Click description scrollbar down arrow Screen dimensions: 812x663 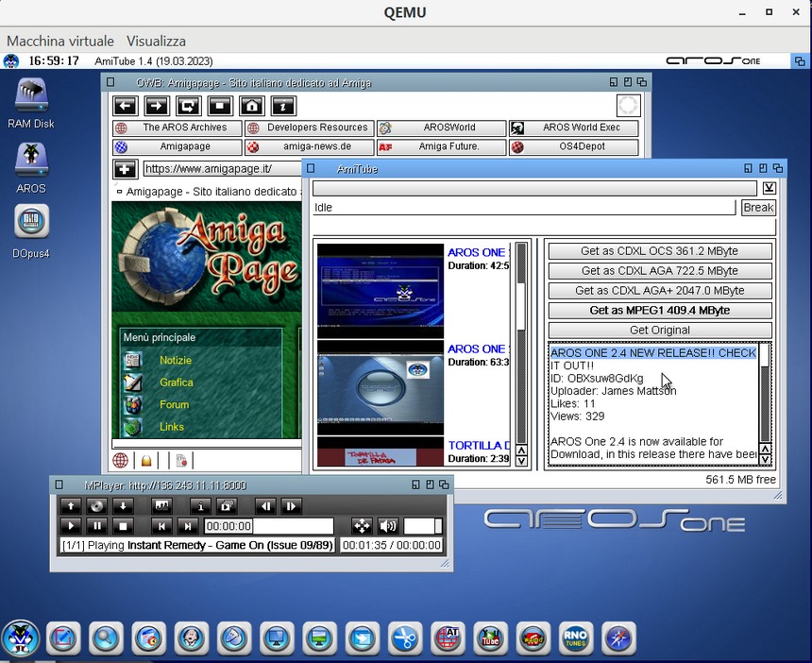pos(765,459)
